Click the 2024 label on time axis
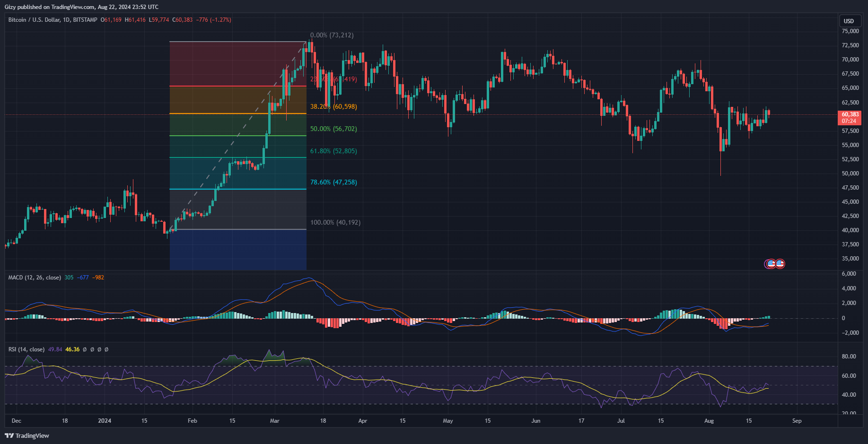 click(105, 421)
